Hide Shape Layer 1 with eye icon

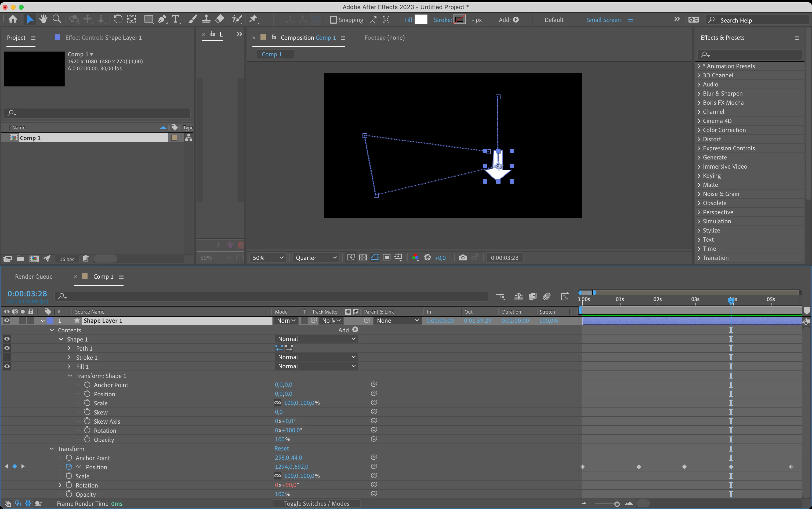tap(6, 321)
